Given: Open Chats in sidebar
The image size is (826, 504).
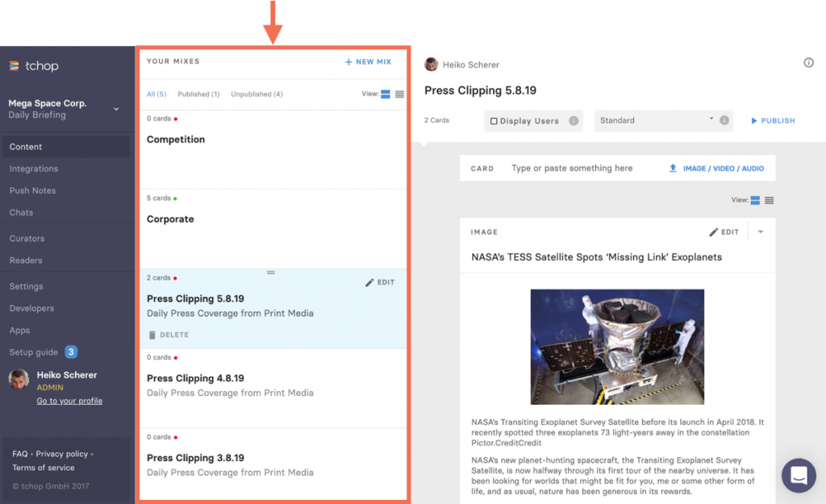Looking at the screenshot, I should coord(21,213).
